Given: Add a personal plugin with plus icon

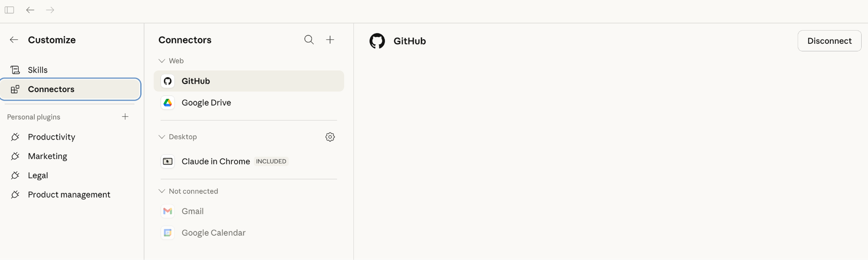Looking at the screenshot, I should point(125,117).
